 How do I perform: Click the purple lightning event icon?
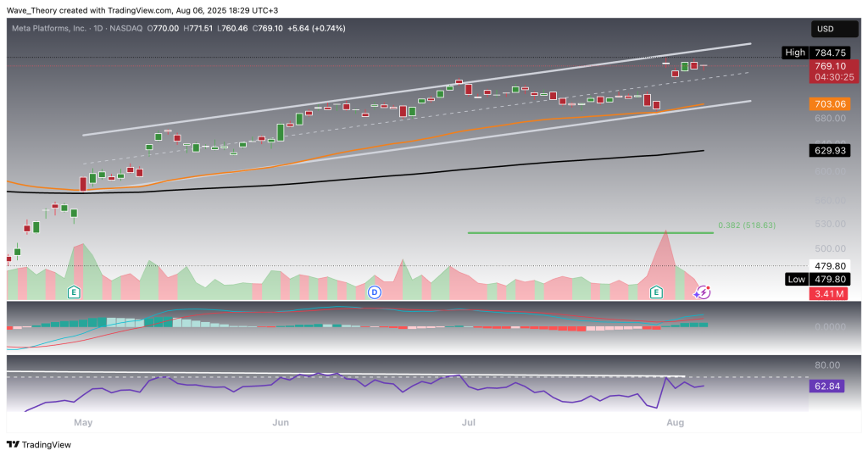(x=703, y=292)
